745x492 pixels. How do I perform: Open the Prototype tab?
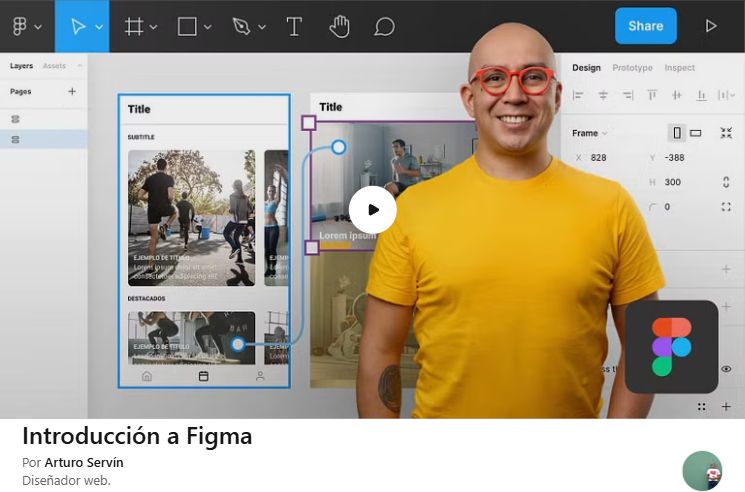pos(632,67)
